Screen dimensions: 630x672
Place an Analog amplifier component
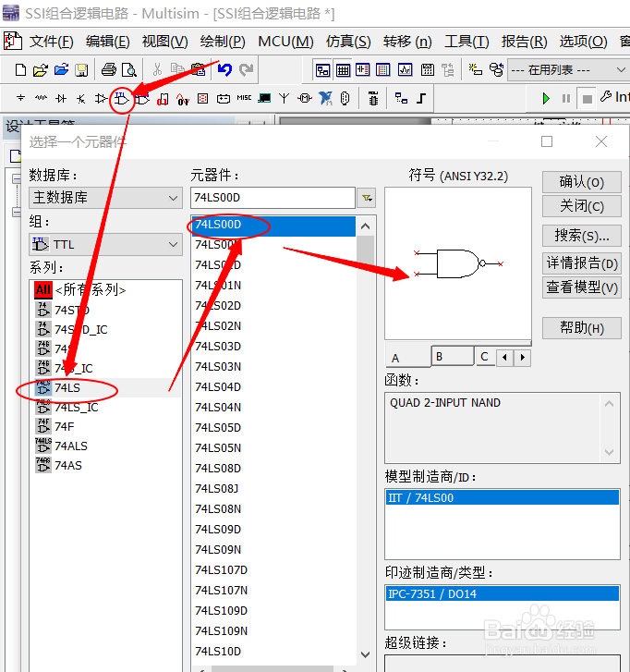click(101, 99)
